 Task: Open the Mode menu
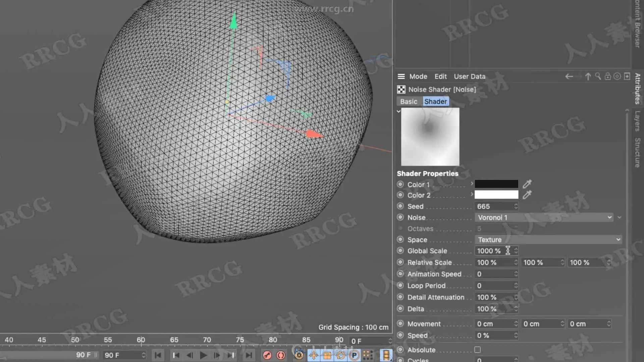pos(418,76)
